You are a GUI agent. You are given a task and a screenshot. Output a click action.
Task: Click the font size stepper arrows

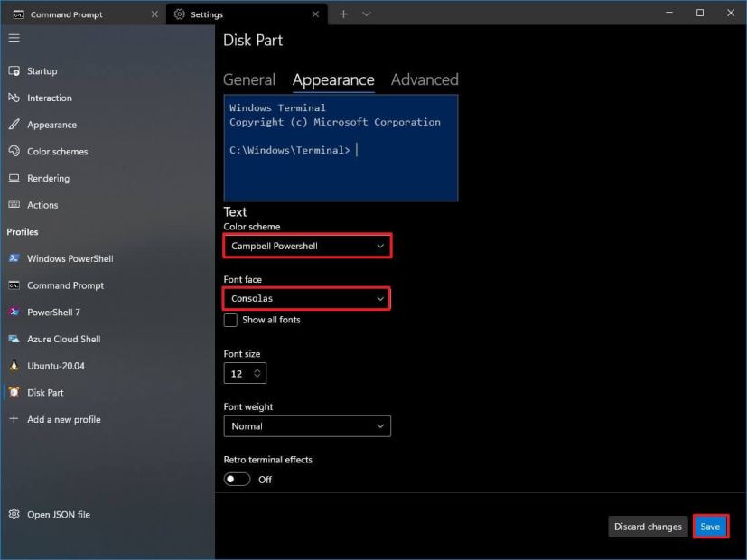coord(257,373)
